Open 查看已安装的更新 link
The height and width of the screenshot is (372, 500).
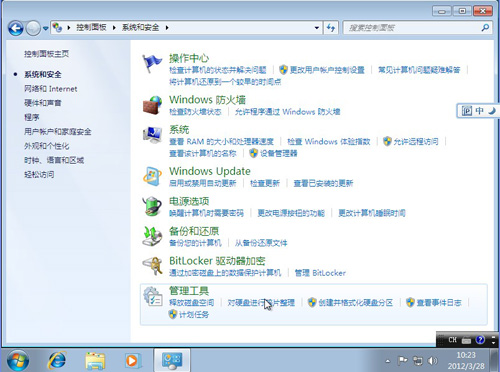click(323, 183)
